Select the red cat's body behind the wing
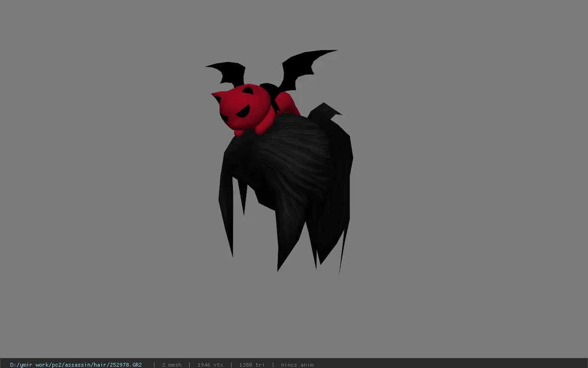 click(x=288, y=104)
